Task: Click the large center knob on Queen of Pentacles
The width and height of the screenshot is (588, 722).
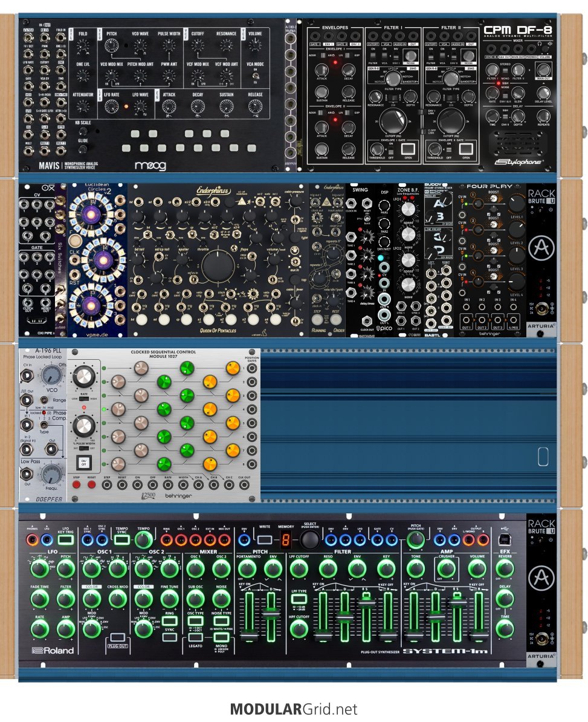Action: pyautogui.click(x=218, y=266)
